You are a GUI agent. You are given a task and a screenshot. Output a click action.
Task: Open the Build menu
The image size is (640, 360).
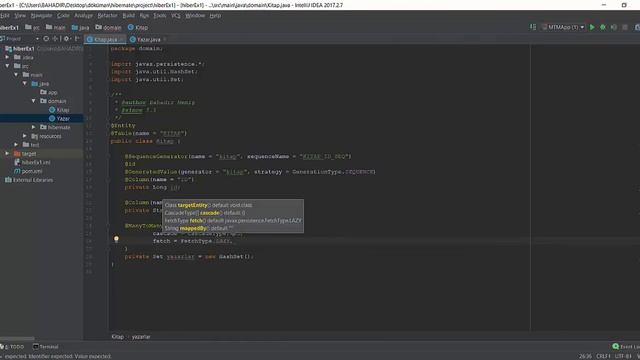[129, 16]
